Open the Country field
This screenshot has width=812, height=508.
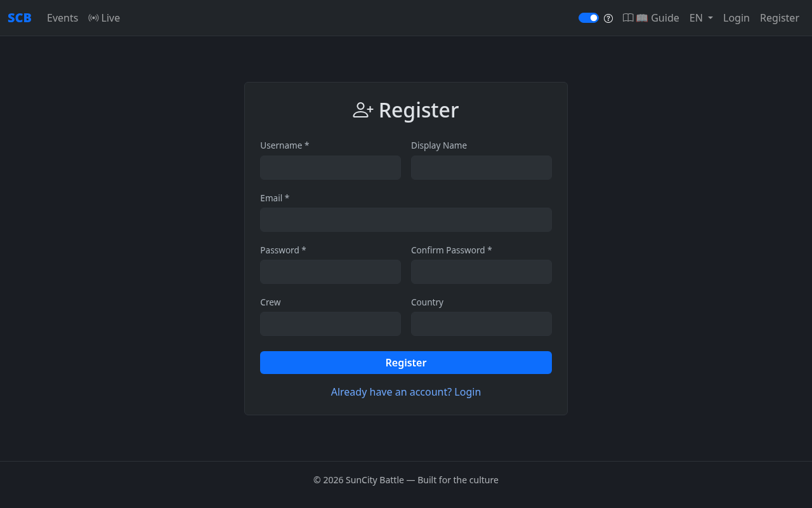(x=481, y=324)
